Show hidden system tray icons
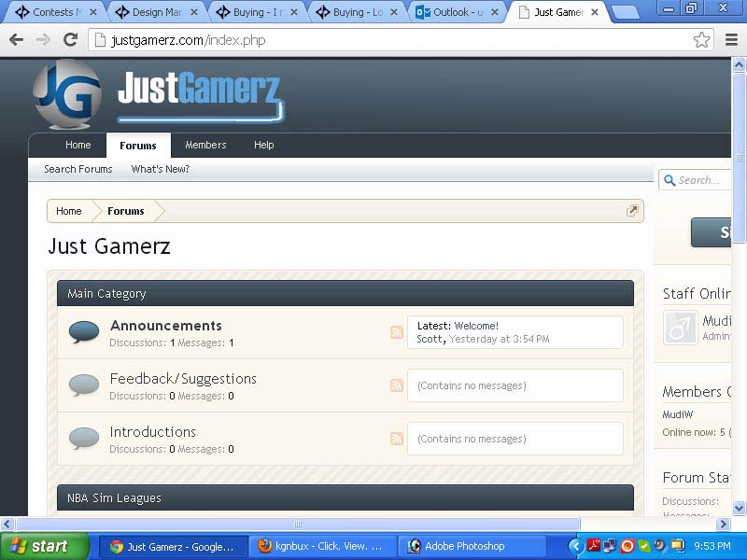Image resolution: width=747 pixels, height=560 pixels. 575,546
